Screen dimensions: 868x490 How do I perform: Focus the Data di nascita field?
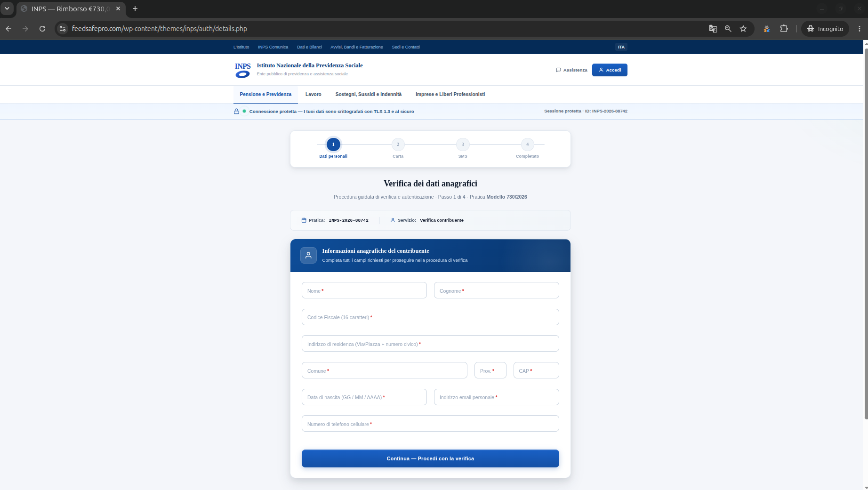tap(364, 397)
